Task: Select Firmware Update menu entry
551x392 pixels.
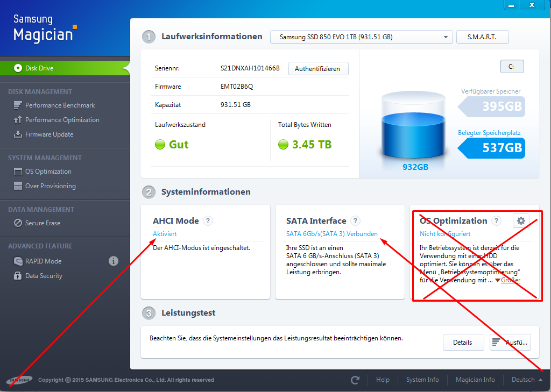Action: 49,134
